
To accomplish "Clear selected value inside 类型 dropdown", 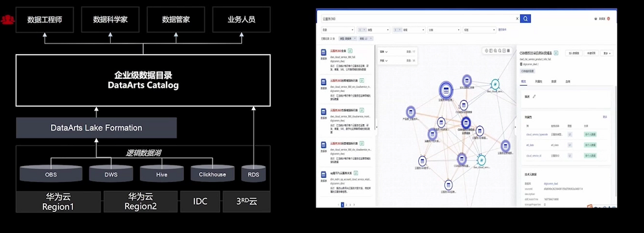I will [x=364, y=30].
